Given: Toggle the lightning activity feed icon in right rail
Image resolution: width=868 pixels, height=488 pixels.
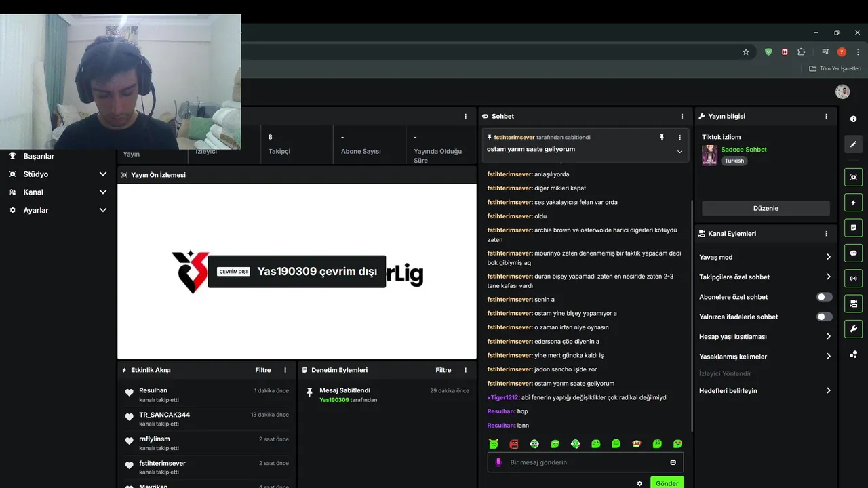Looking at the screenshot, I should tap(853, 202).
